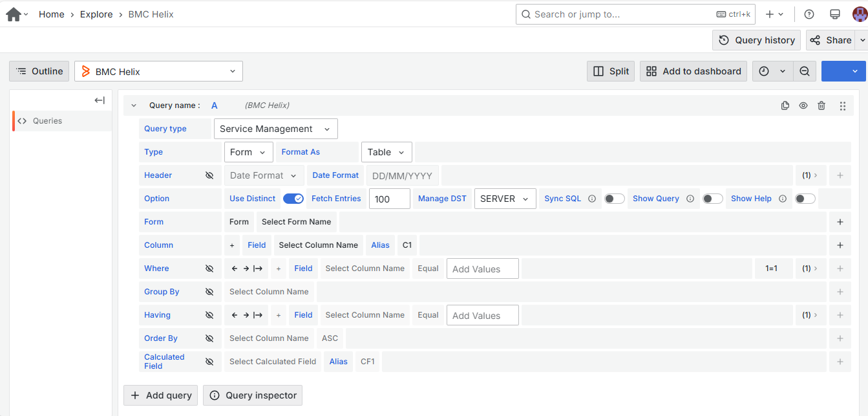Focus the Search or jump to field
This screenshot has width=868, height=416.
click(x=636, y=14)
